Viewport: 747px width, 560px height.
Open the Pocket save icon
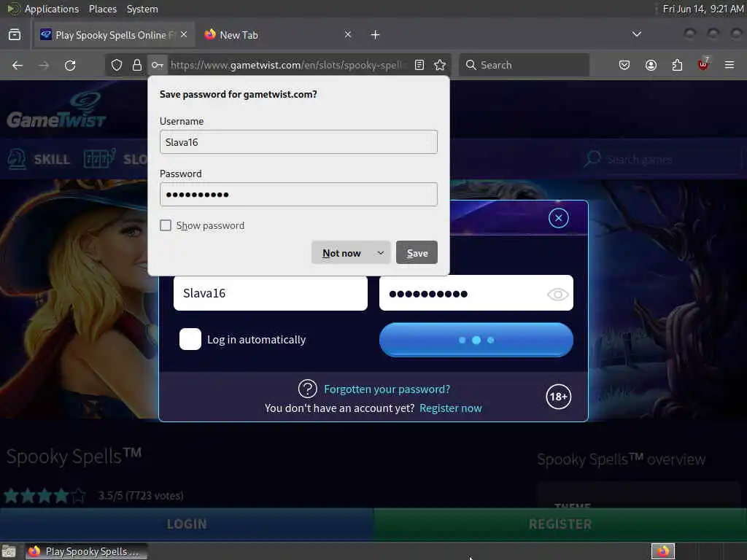[624, 65]
